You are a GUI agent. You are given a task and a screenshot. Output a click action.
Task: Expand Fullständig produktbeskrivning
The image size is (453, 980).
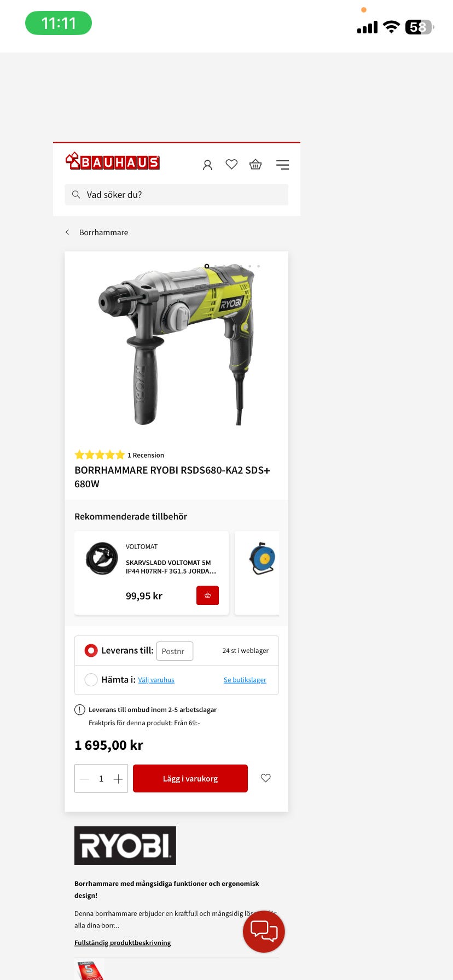tap(123, 943)
